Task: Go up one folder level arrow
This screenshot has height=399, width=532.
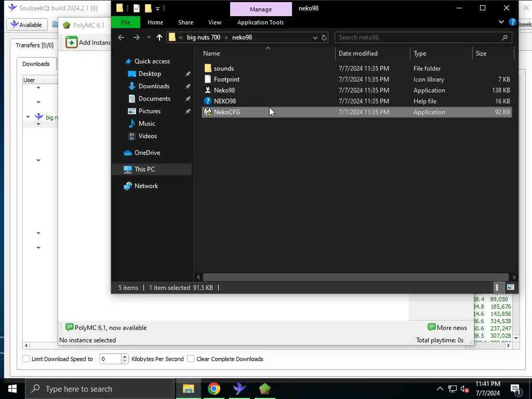Action: tap(159, 37)
